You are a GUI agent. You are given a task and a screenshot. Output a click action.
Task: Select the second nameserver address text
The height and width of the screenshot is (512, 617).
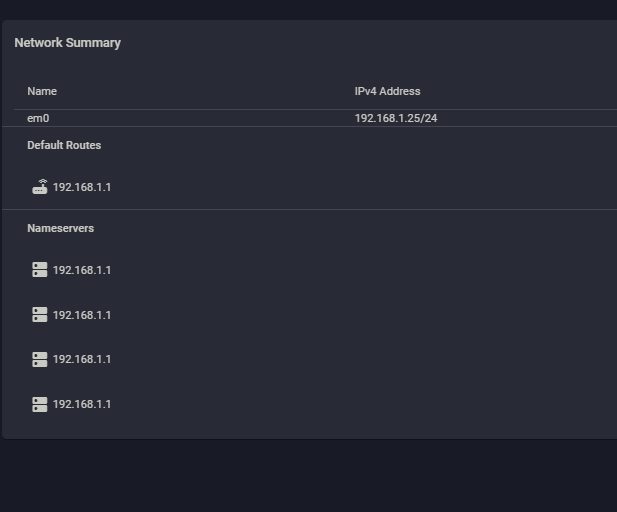pyautogui.click(x=82, y=315)
